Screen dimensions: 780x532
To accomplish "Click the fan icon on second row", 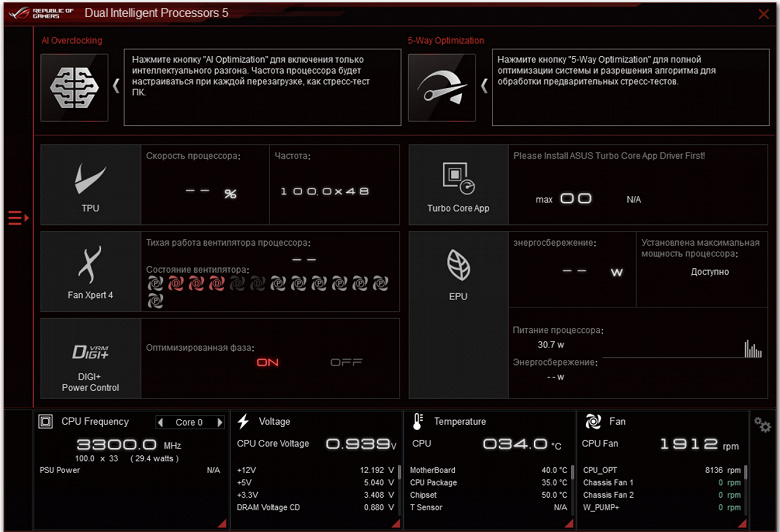I will coord(155,301).
